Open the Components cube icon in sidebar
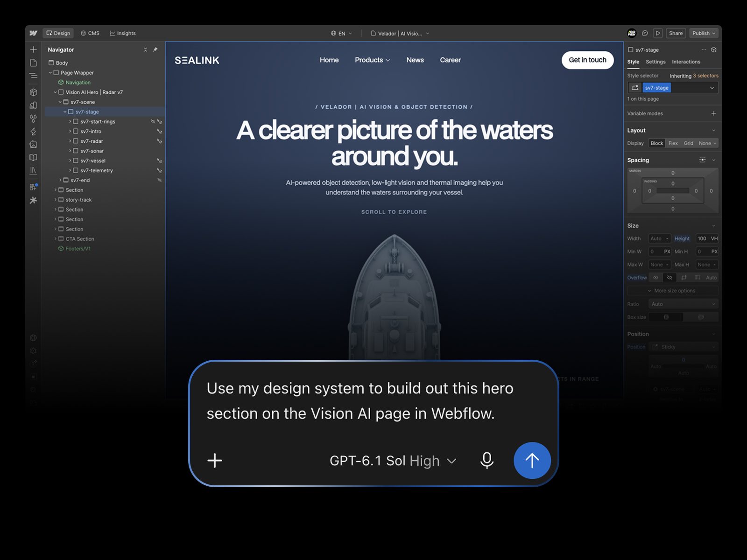Viewport: 747px width, 560px height. point(33,92)
